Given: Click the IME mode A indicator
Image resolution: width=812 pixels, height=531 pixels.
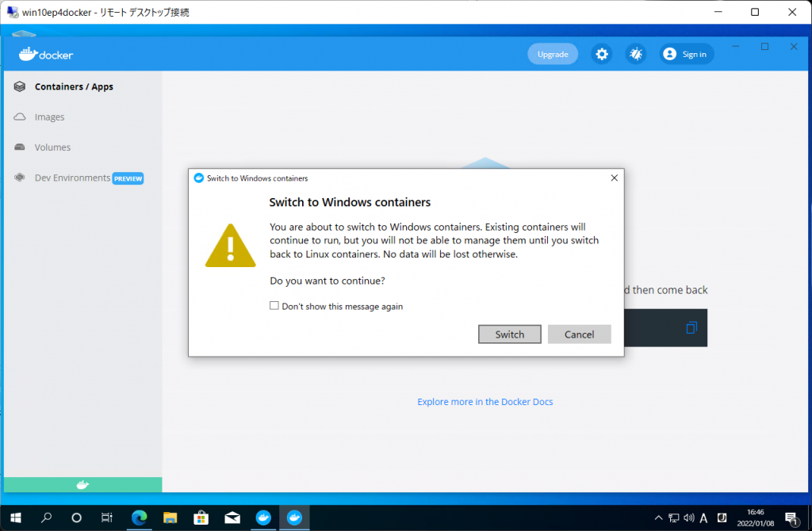Looking at the screenshot, I should pyautogui.click(x=704, y=518).
